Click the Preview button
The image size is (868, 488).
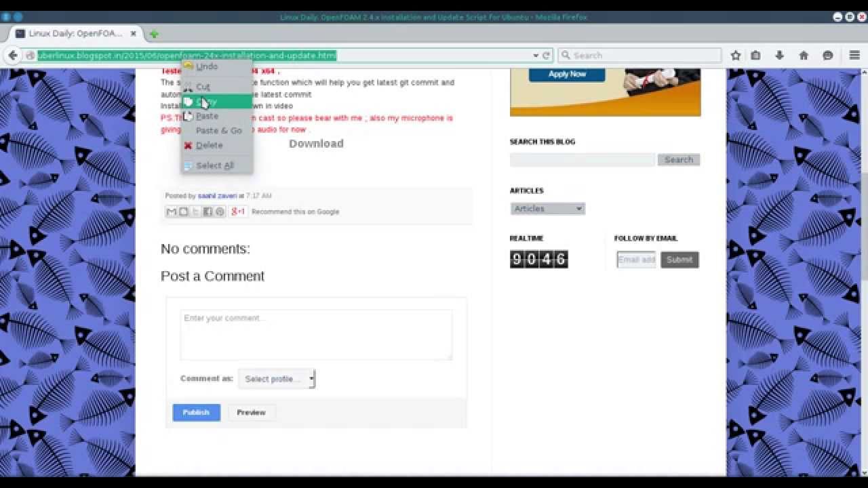click(251, 412)
